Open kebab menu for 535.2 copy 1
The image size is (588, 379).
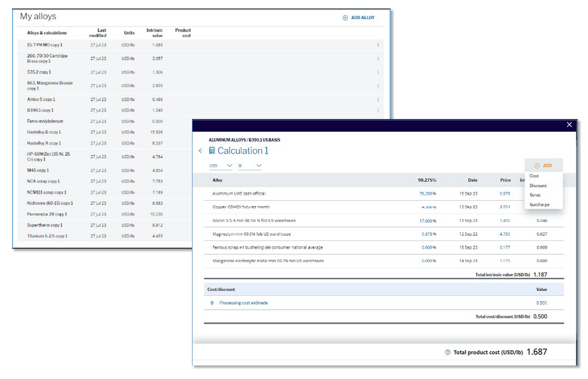click(378, 72)
